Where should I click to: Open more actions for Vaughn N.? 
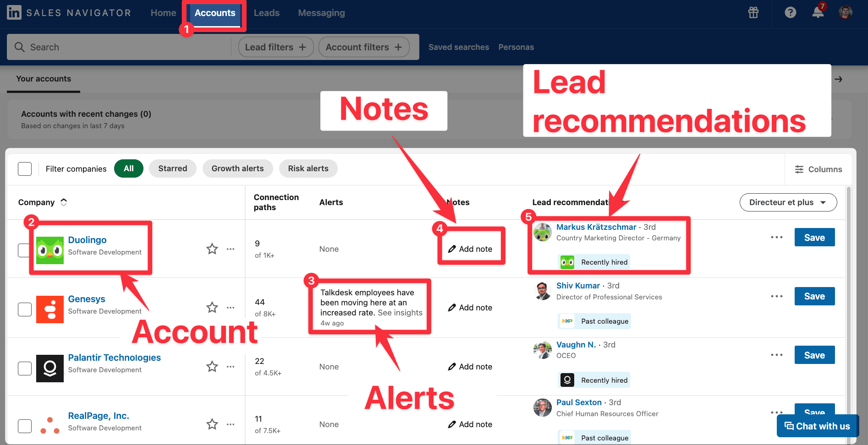pos(777,355)
